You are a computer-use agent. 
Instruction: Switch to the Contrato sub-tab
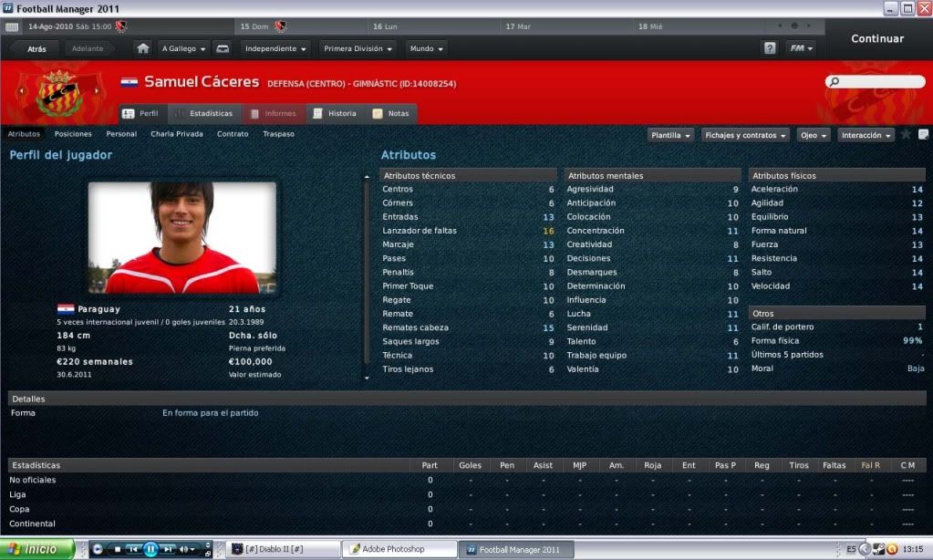pos(233,134)
